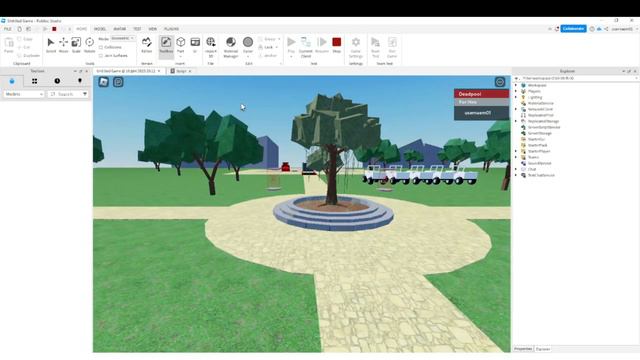
Task: Activate the Scale tool
Action: point(76,45)
